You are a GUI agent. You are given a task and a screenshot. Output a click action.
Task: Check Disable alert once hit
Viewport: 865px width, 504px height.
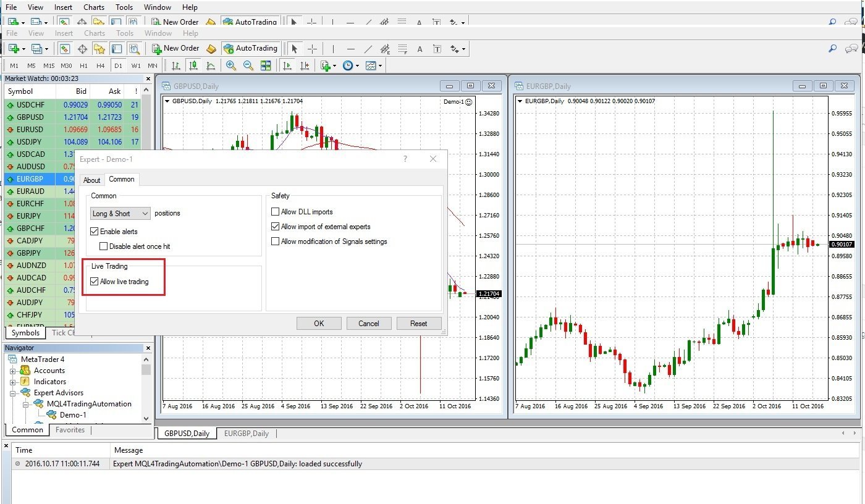104,246
